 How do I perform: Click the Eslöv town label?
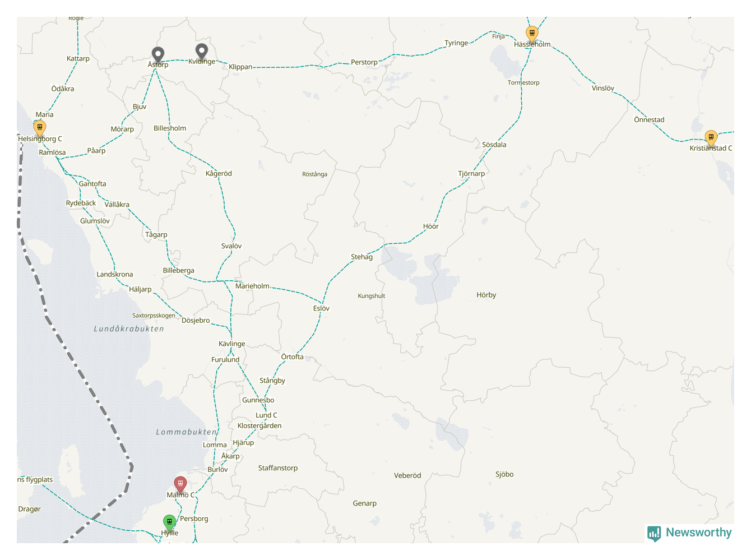click(x=321, y=308)
